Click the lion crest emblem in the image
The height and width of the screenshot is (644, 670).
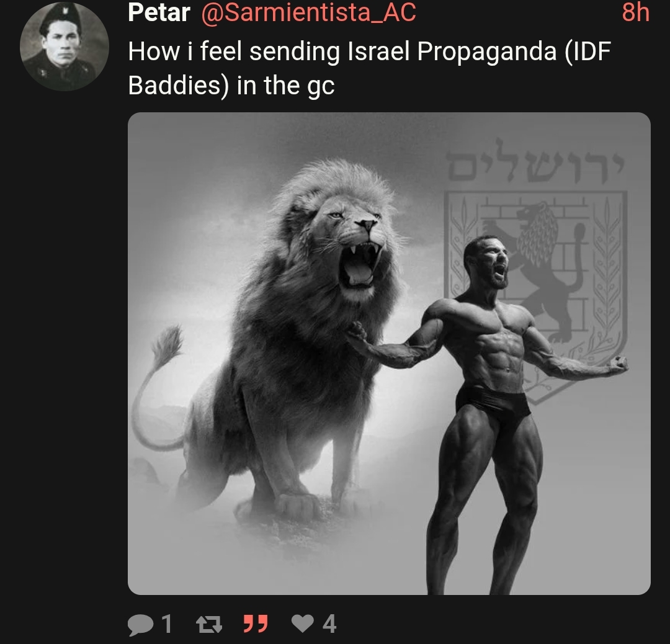point(535,295)
